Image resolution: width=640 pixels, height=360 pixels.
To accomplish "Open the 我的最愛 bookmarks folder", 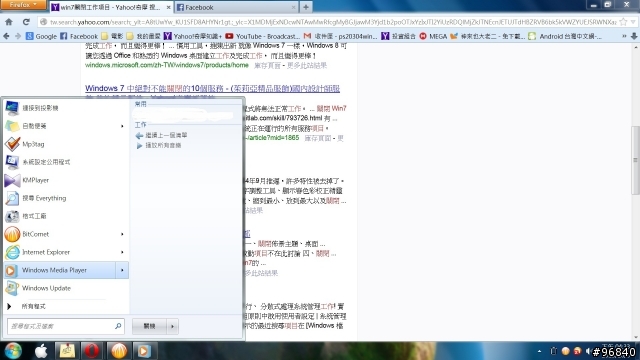I will click(x=143, y=36).
